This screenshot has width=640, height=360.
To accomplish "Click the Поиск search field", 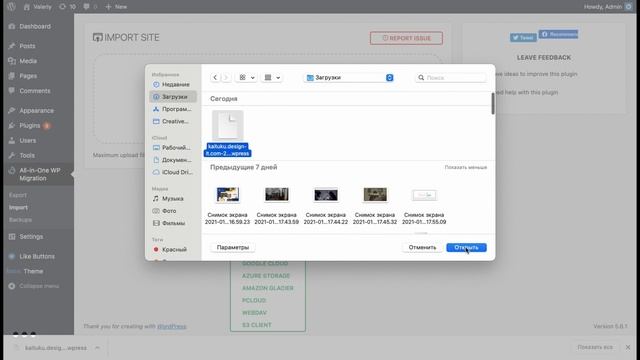I will tap(451, 78).
